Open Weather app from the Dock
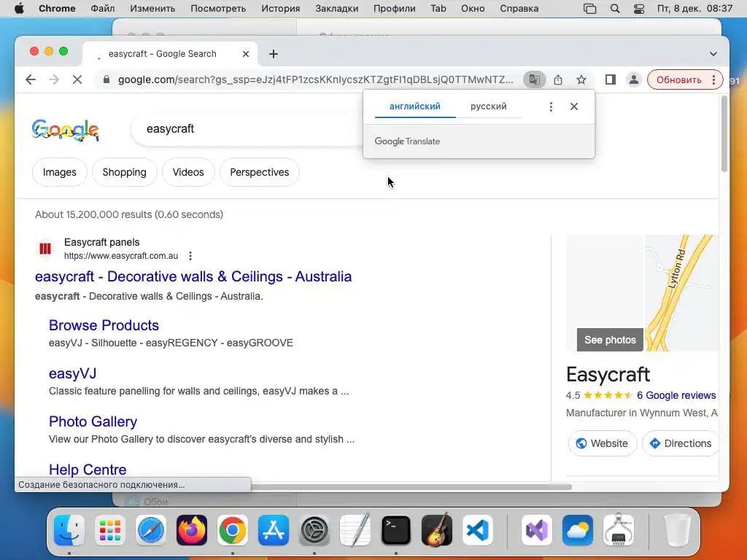 (x=578, y=530)
